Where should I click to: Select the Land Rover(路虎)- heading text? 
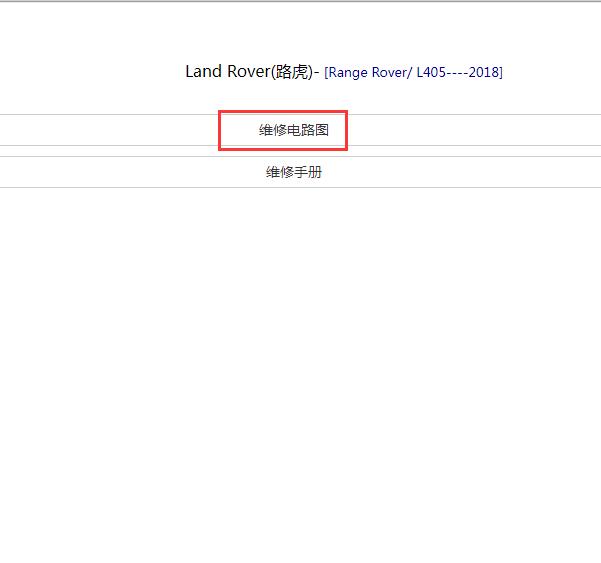pyautogui.click(x=252, y=72)
